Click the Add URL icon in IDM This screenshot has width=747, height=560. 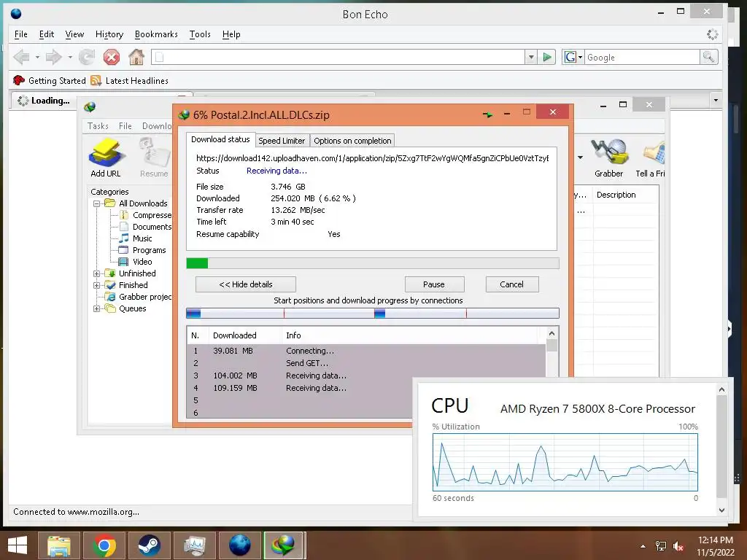click(x=105, y=158)
